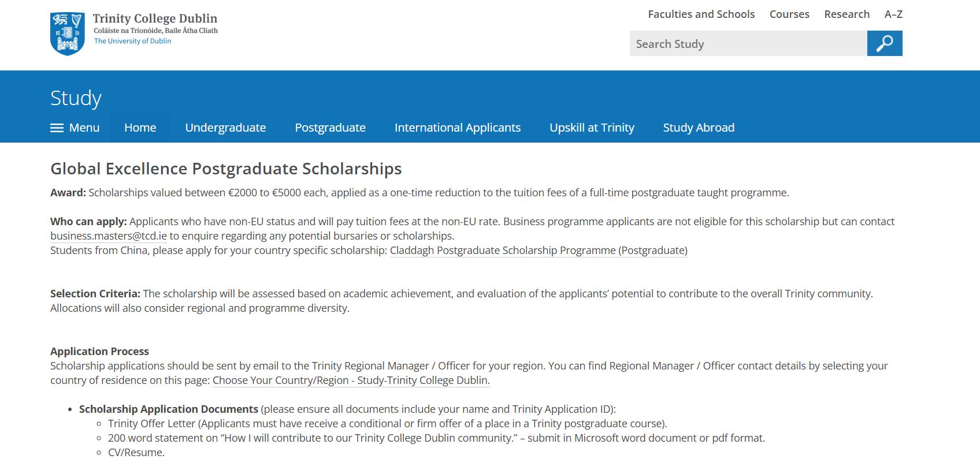Open the Undergraduate menu item
Screen dimensions: 980x459
click(x=225, y=128)
